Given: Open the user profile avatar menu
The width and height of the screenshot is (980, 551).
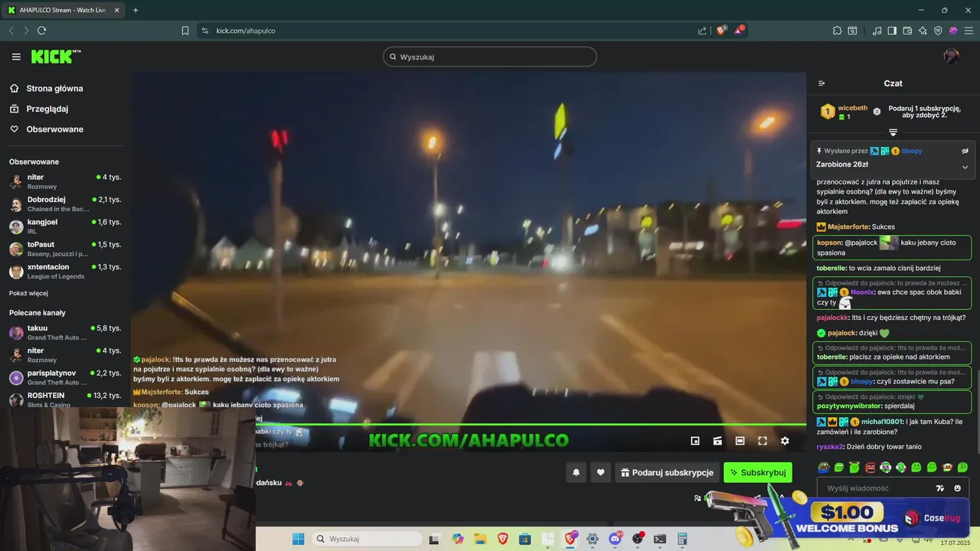Looking at the screenshot, I should pyautogui.click(x=951, y=57).
